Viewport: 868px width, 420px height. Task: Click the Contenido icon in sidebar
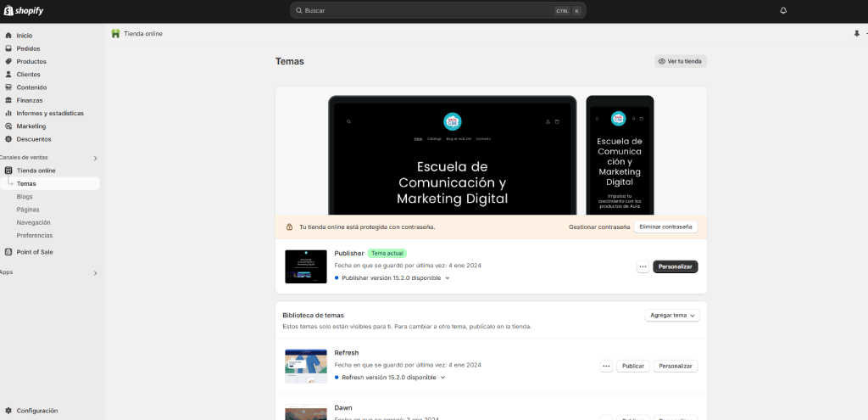click(8, 87)
